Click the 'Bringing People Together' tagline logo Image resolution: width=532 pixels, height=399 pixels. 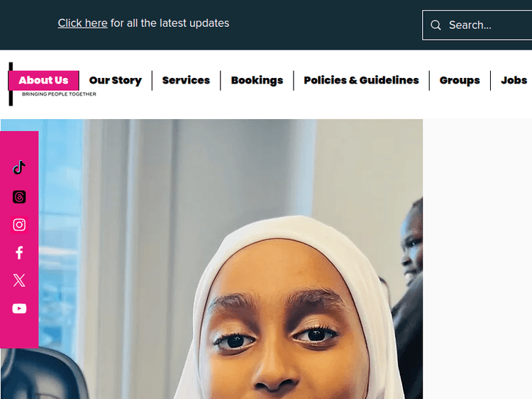[59, 94]
